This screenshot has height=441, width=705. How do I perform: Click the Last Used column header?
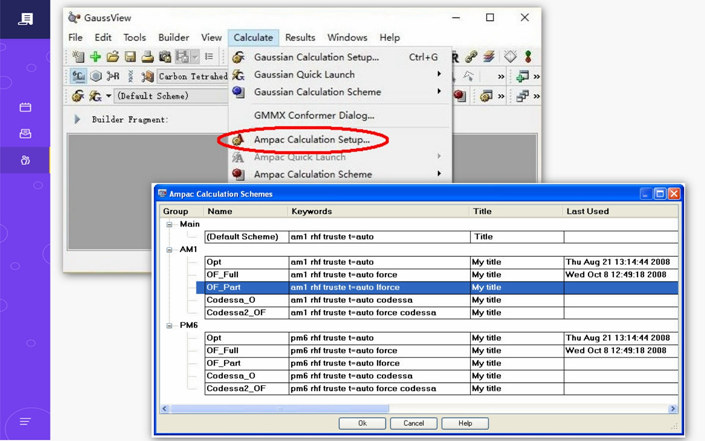[x=620, y=211]
